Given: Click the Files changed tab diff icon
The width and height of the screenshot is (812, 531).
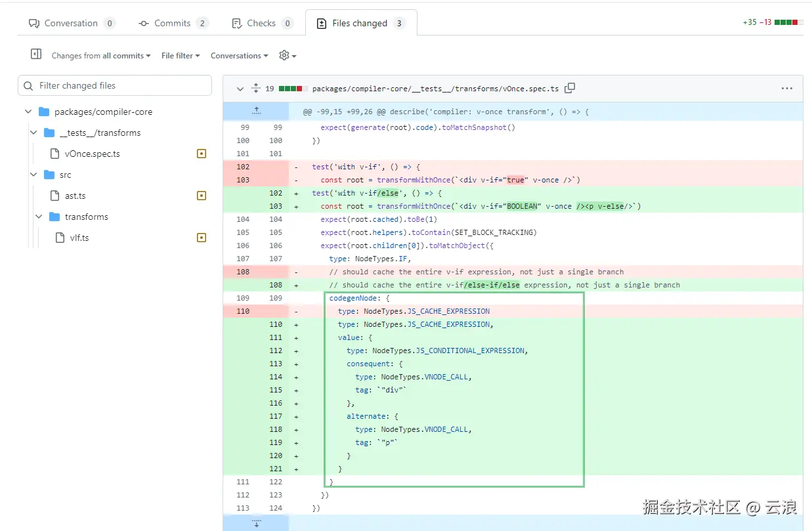Looking at the screenshot, I should coord(322,23).
